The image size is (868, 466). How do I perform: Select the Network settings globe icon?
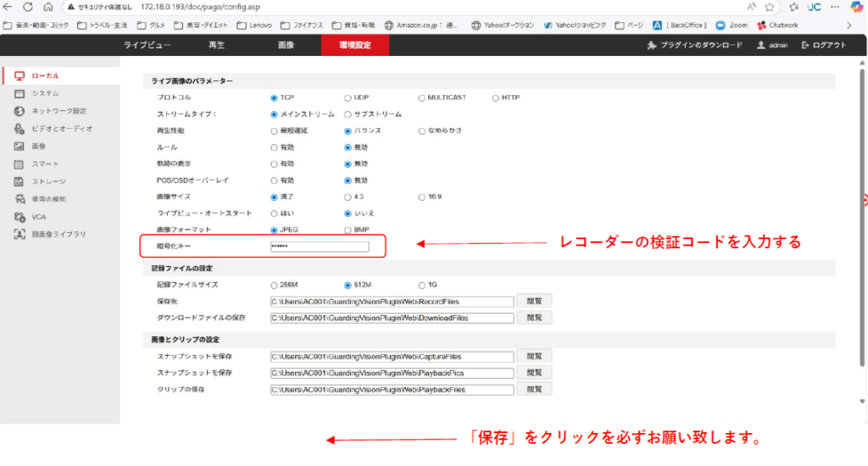[19, 111]
